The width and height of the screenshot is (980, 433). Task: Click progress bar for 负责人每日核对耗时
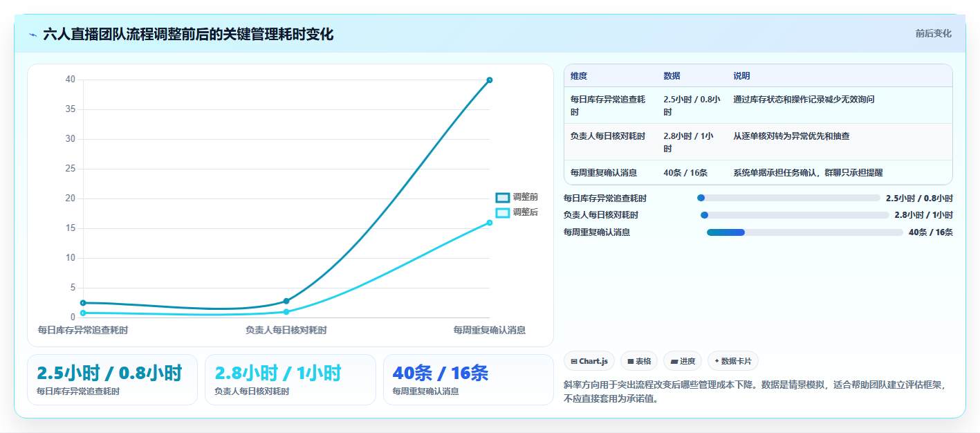point(795,215)
